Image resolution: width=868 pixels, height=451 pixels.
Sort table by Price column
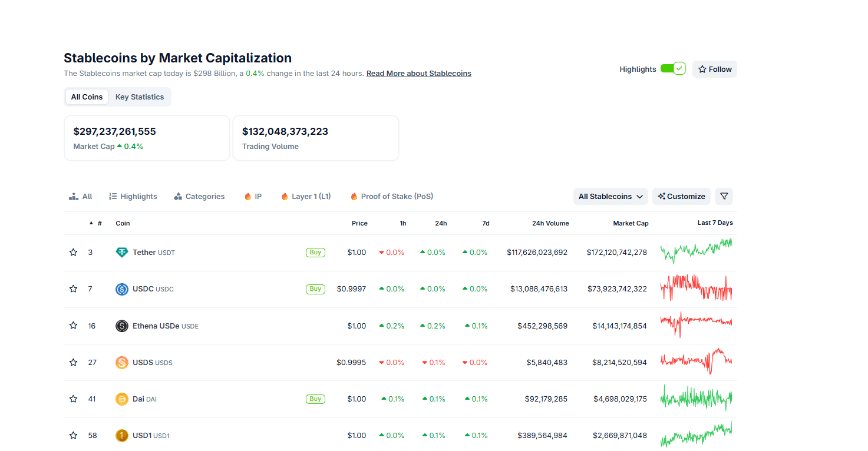(x=359, y=223)
